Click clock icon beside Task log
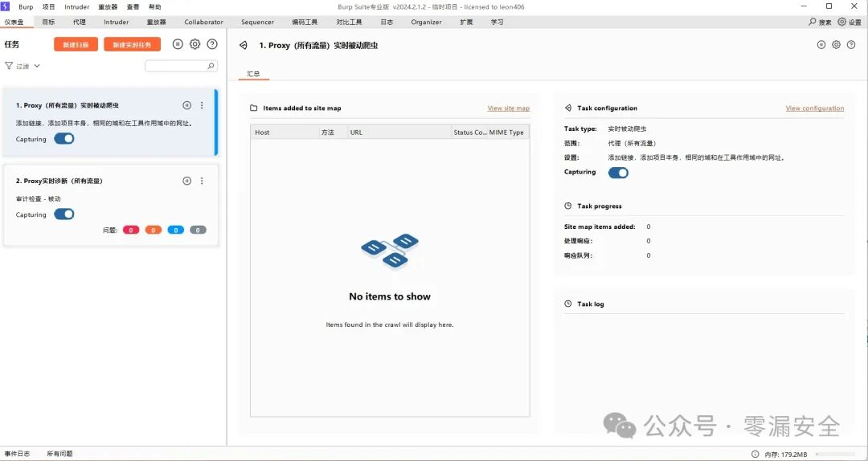 568,304
